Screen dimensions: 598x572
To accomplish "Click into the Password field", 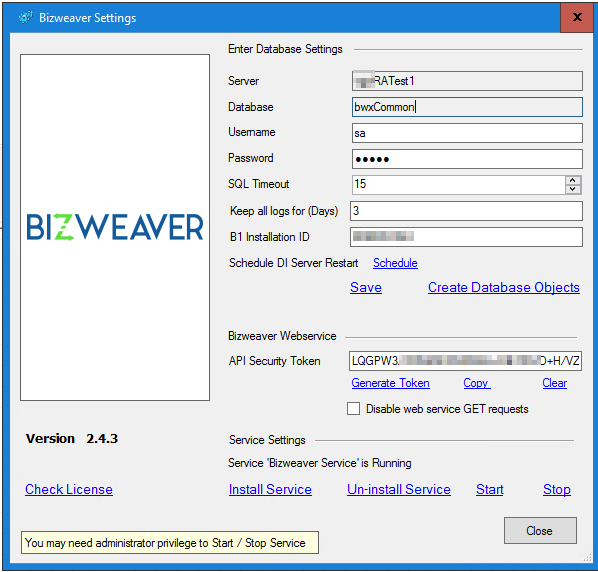I will coord(467,159).
